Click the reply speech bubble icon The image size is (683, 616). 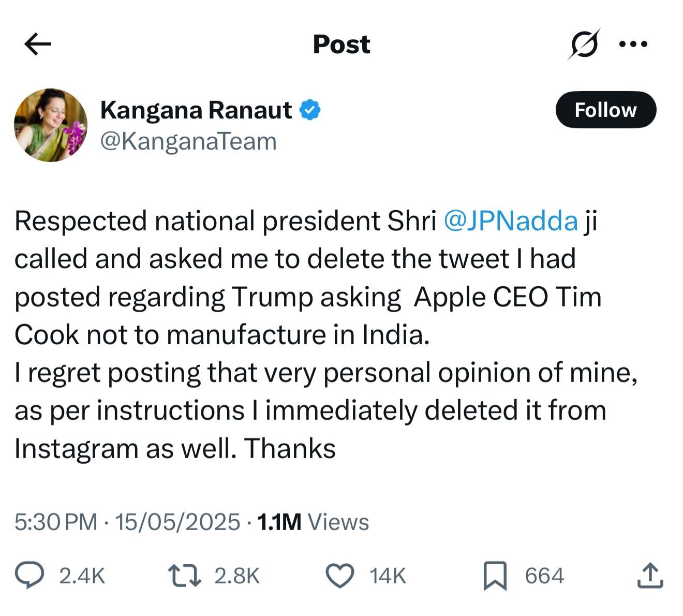click(29, 576)
